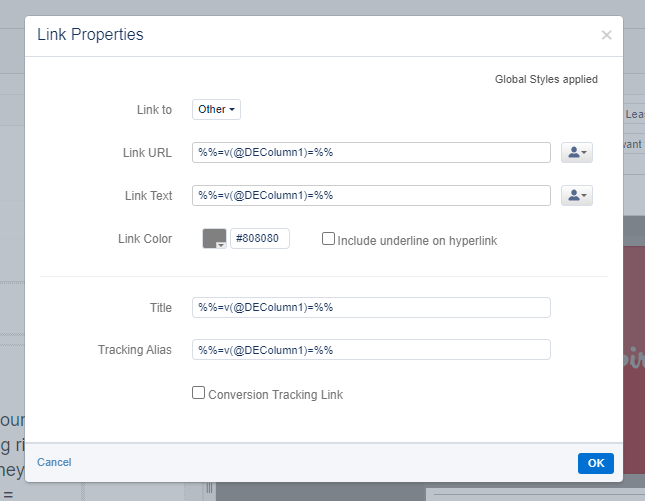645x501 pixels.
Task: Focus the Title input field
Action: coord(371,307)
